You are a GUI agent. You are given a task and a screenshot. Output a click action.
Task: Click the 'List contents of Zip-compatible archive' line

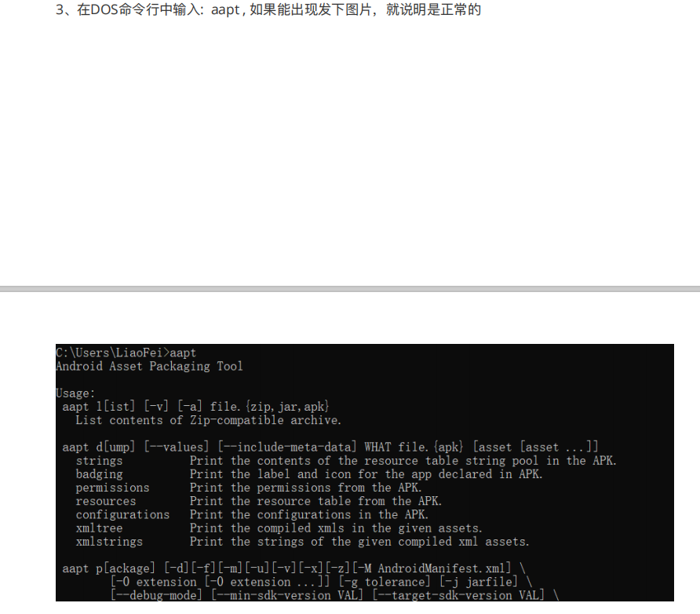pos(208,420)
